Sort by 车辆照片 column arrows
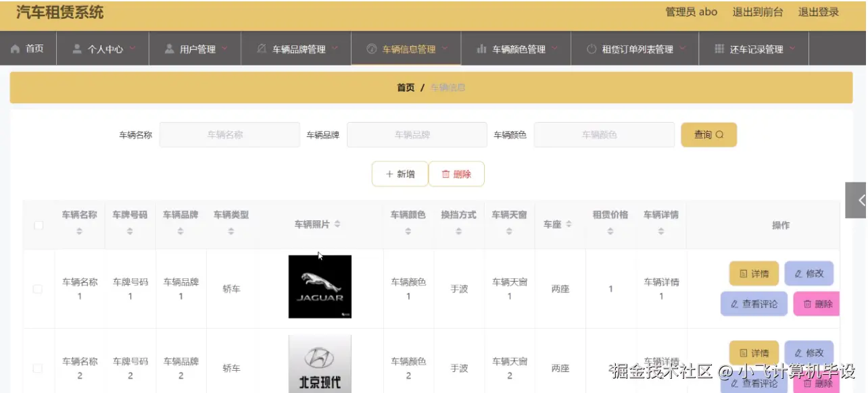This screenshot has width=868, height=393. coord(337,224)
